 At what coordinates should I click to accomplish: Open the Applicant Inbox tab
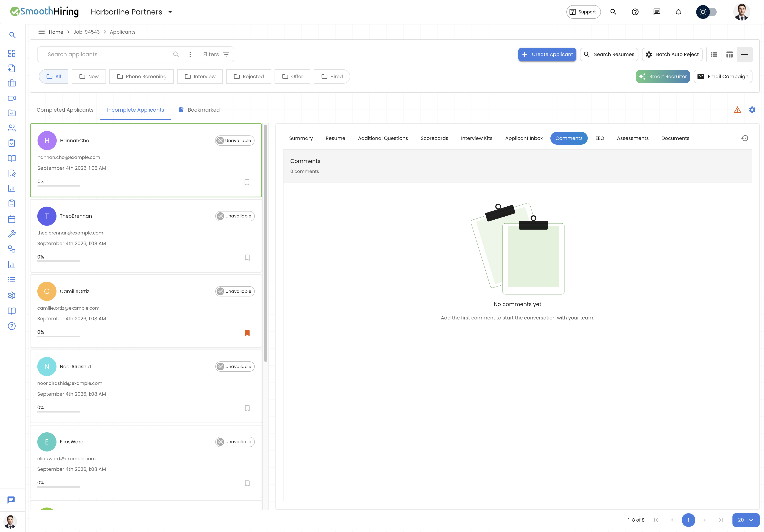(x=524, y=138)
